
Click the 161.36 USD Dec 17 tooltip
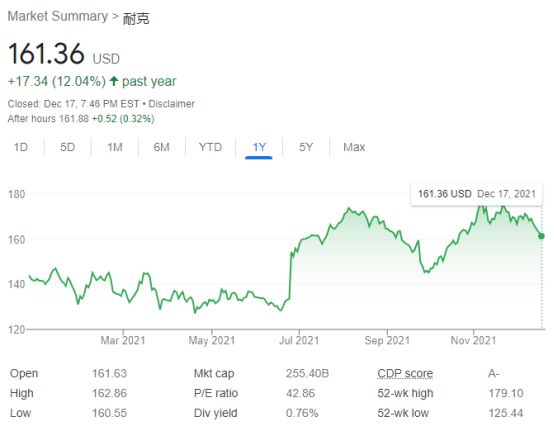point(476,194)
